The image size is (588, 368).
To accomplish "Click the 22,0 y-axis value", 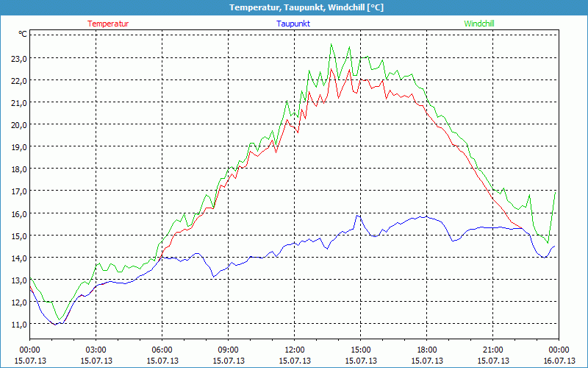I will coord(21,81).
